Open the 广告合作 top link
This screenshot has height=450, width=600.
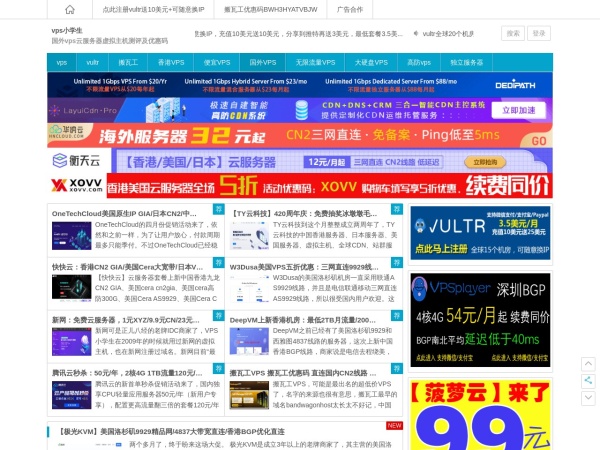pyautogui.click(x=349, y=9)
